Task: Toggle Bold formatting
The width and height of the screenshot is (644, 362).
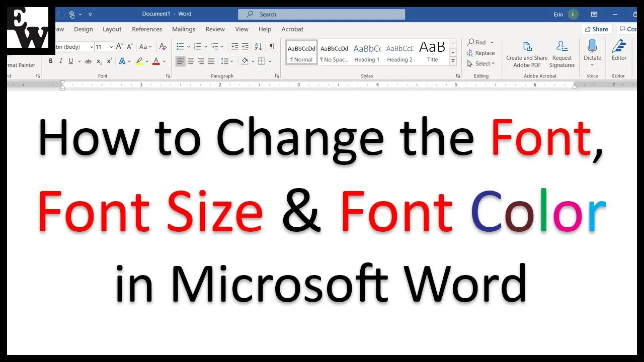Action: pyautogui.click(x=51, y=61)
